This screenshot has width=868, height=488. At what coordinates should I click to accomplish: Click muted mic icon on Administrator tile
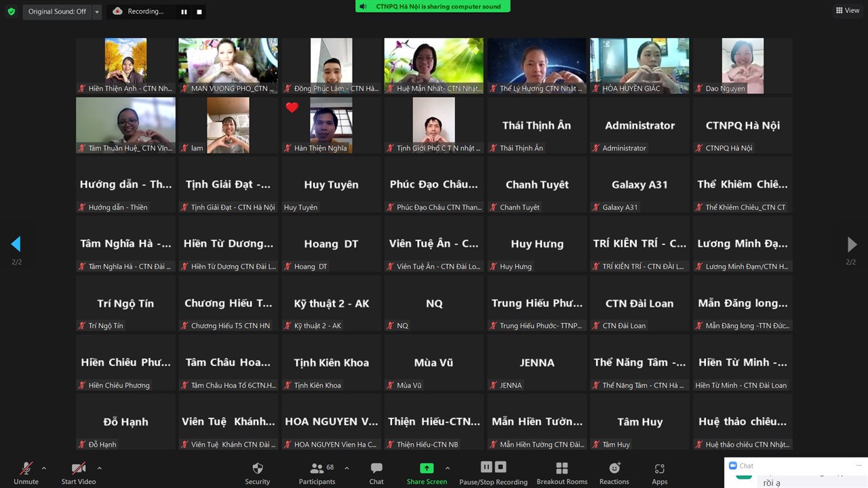596,148
